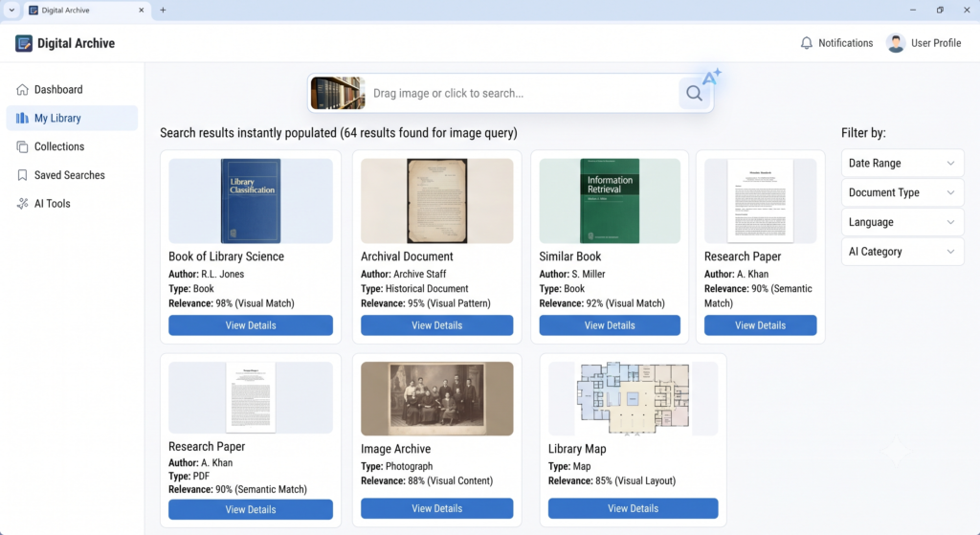The width and height of the screenshot is (980, 535).
Task: Click title 'Library Map'
Action: click(x=577, y=449)
